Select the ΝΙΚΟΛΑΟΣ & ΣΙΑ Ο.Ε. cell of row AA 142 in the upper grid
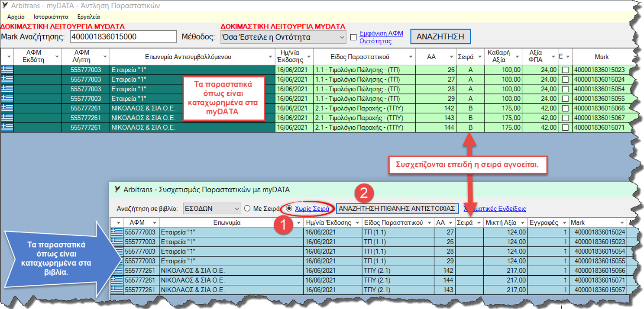644x309 pixels. [x=192, y=108]
